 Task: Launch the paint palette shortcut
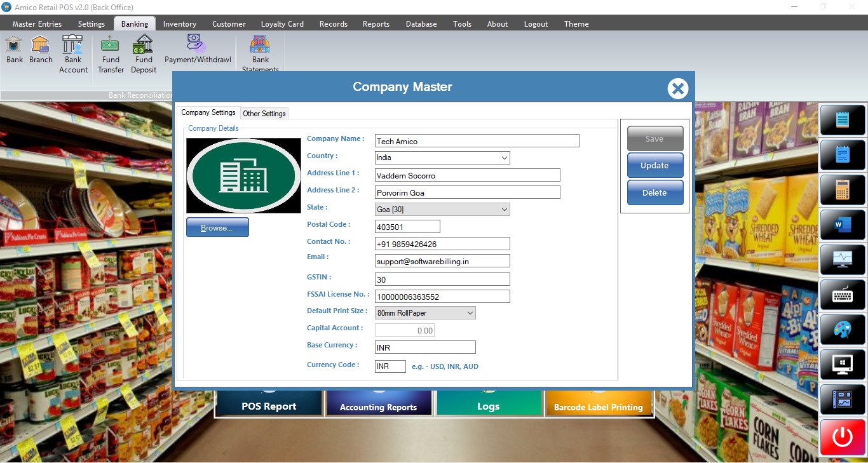(x=843, y=330)
